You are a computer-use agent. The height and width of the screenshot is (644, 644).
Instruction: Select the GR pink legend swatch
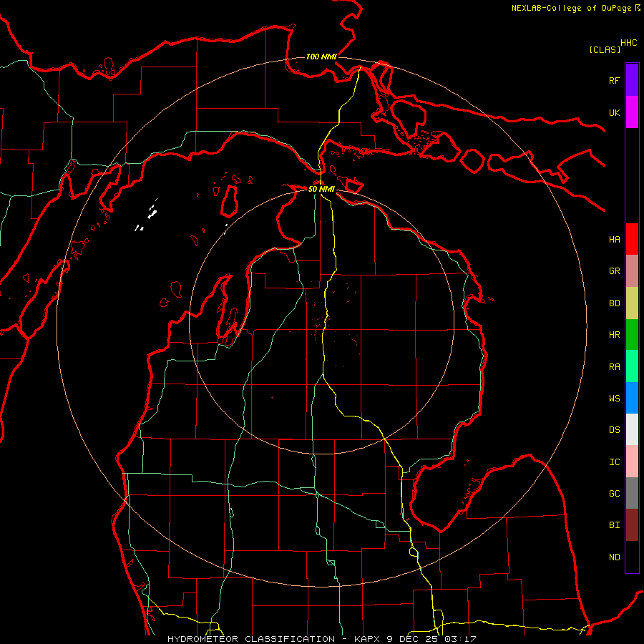click(x=632, y=271)
